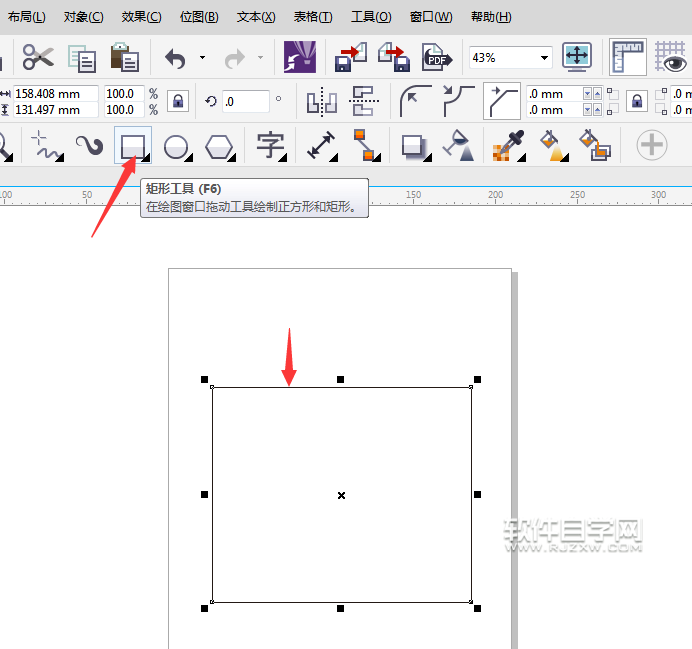692x649 pixels.
Task: Open the Window menu 窗口(W)
Action: coord(431,17)
